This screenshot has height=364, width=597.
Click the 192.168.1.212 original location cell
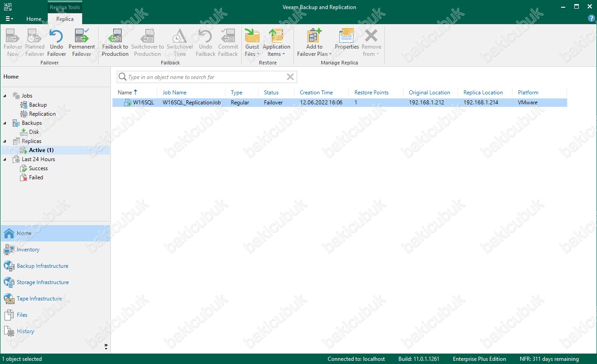(426, 103)
